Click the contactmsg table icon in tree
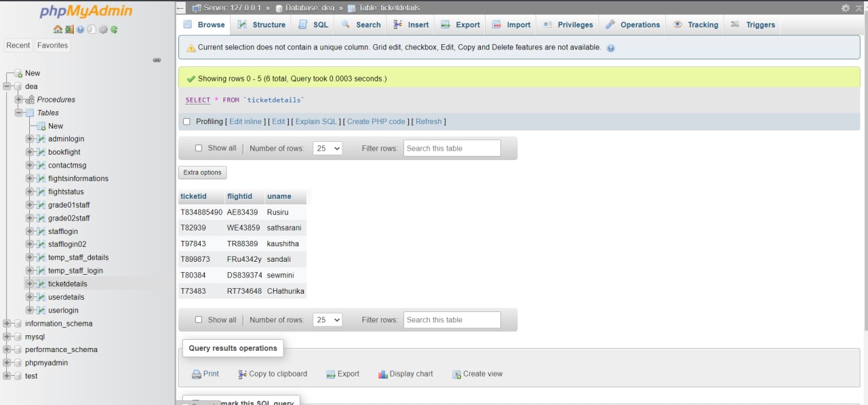This screenshot has width=868, height=405. click(x=41, y=166)
